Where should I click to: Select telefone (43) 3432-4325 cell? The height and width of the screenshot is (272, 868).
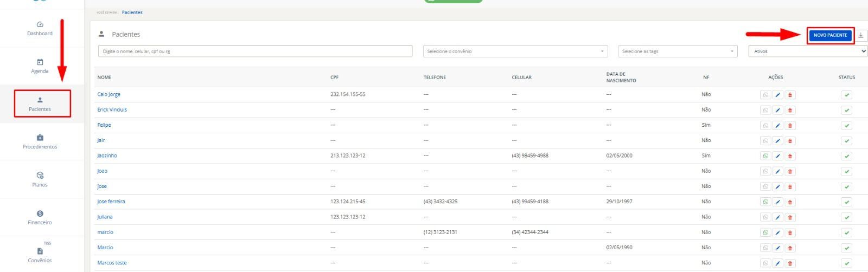point(441,202)
